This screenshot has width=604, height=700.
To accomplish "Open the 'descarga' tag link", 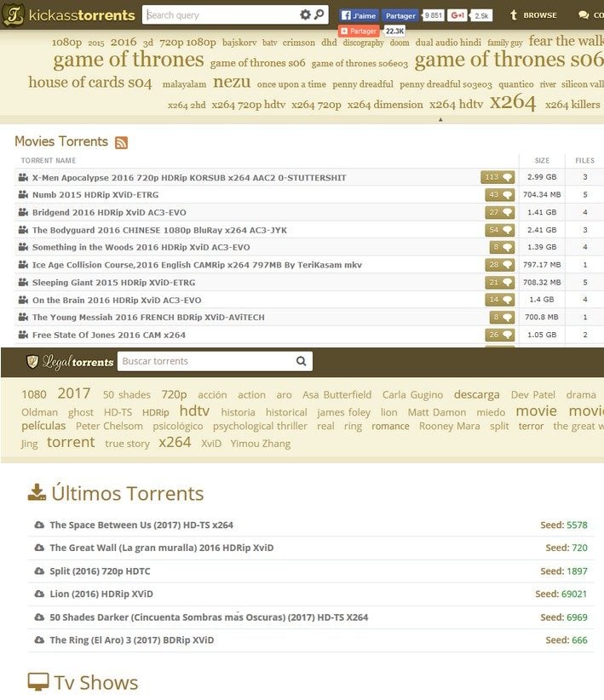I will 477,394.
